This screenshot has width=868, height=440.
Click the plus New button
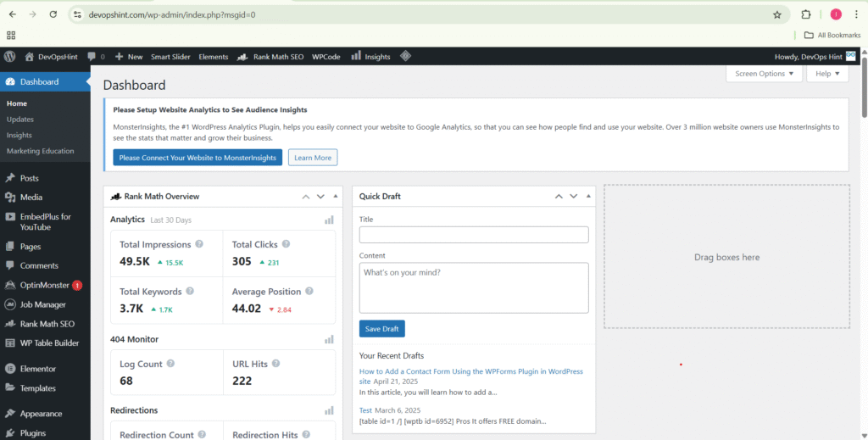tap(129, 57)
